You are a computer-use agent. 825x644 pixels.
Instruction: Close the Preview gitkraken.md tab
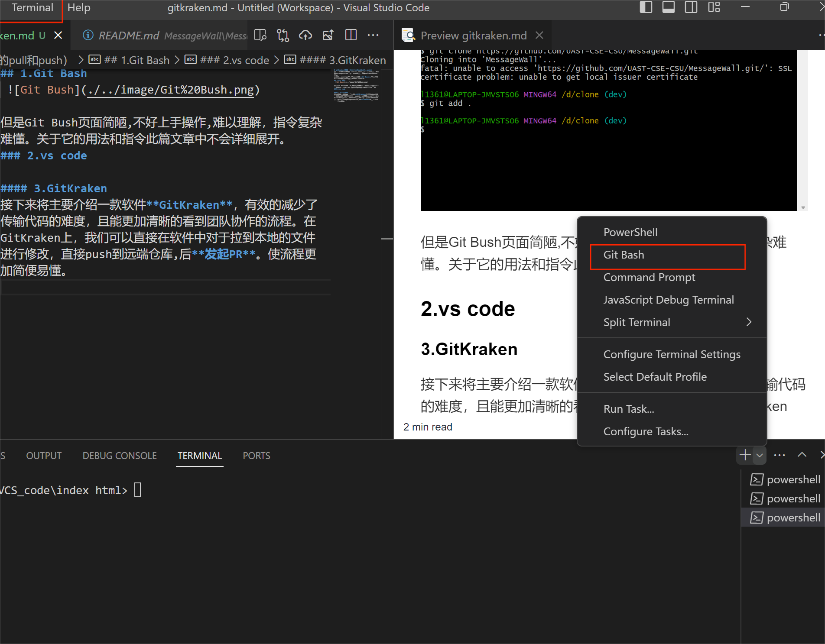pyautogui.click(x=539, y=36)
